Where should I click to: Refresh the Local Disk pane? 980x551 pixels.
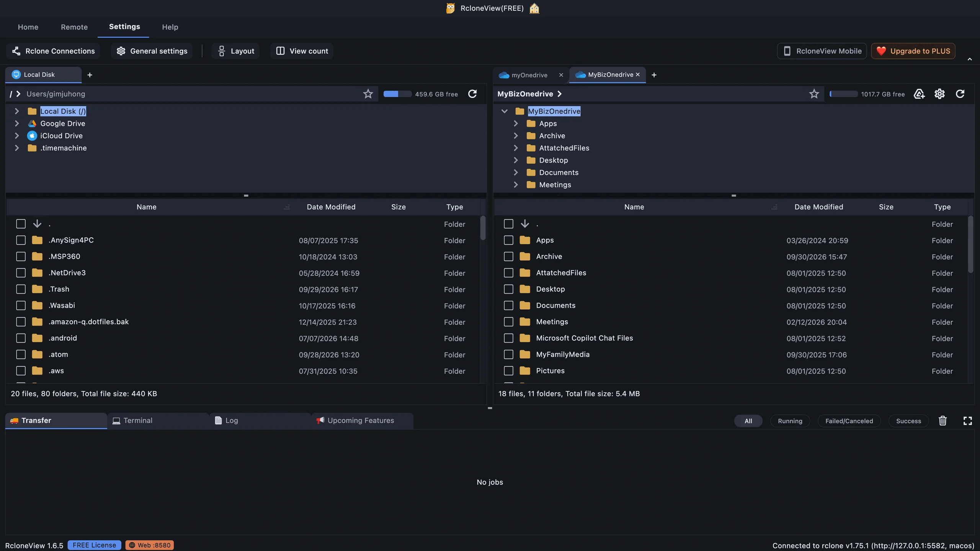coord(472,94)
